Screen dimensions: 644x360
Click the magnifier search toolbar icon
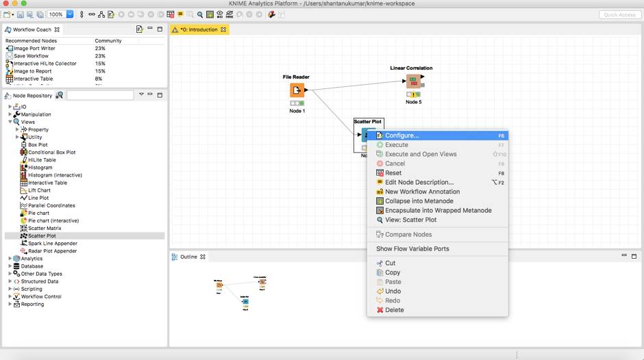[200, 14]
